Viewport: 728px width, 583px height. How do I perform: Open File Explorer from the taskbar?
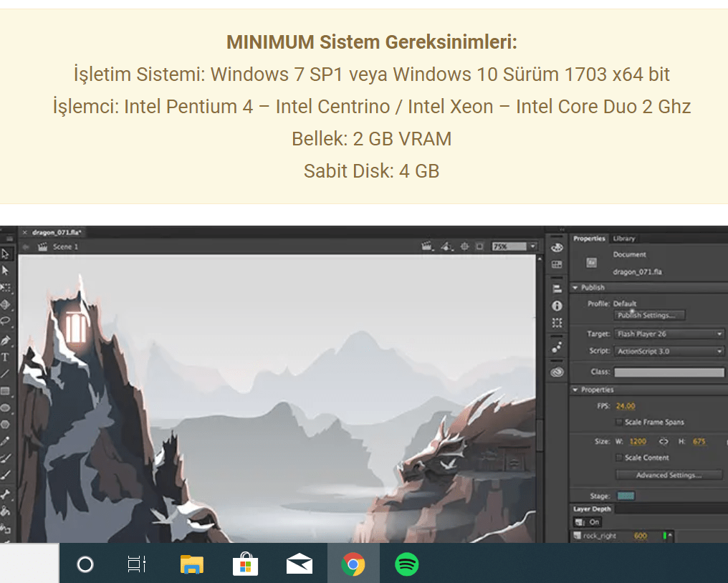pyautogui.click(x=192, y=564)
